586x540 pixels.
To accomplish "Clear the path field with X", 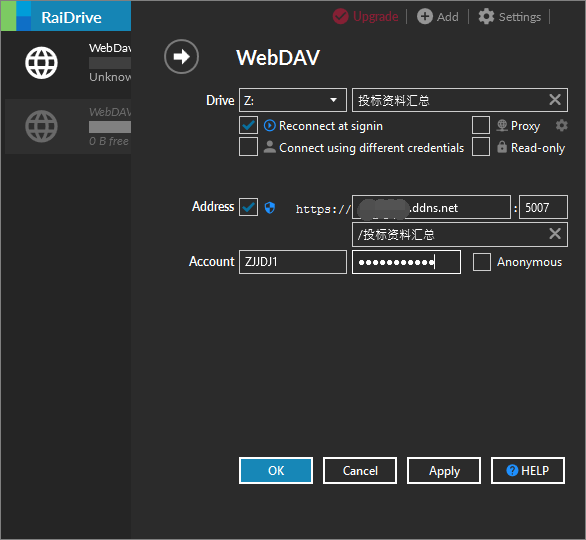I will click(x=555, y=234).
